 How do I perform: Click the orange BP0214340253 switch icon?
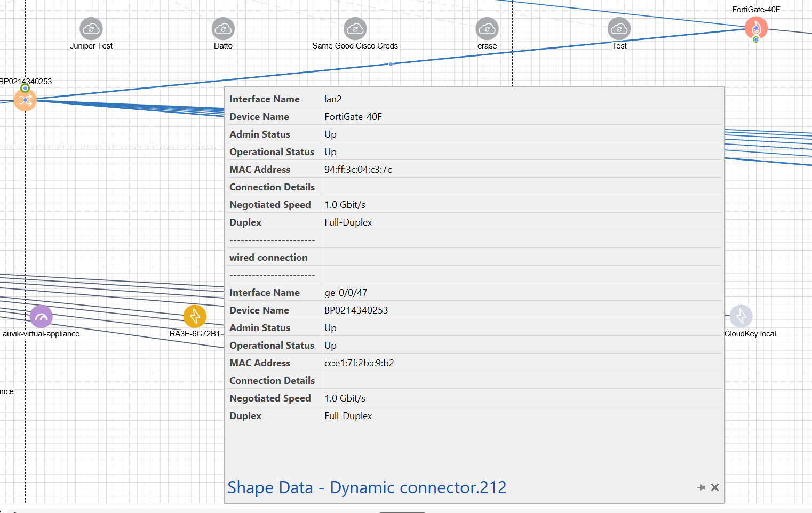coord(25,100)
